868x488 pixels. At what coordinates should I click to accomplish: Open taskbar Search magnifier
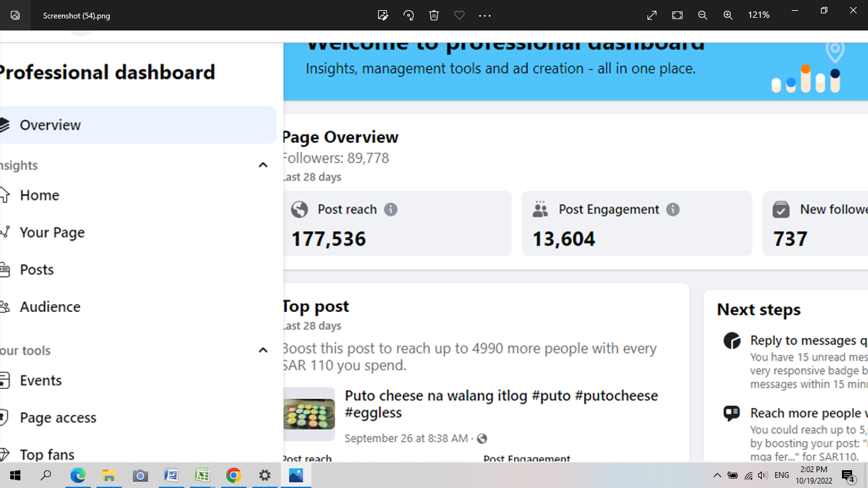pyautogui.click(x=46, y=475)
